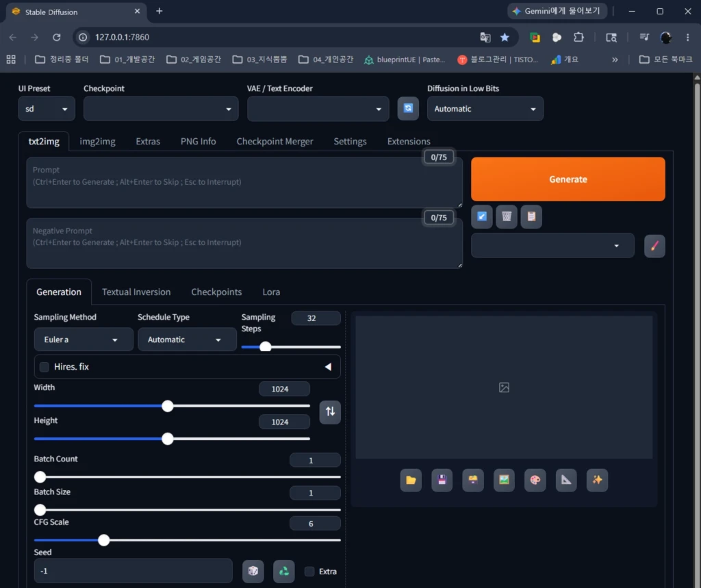701x588 pixels.
Task: Open the Checkpoint Merger tab
Action: click(x=275, y=141)
